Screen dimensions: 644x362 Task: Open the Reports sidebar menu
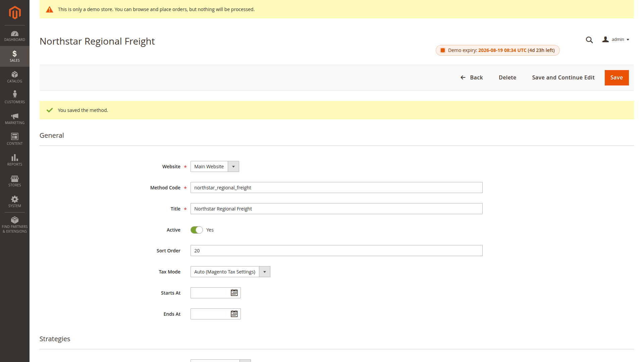click(15, 160)
